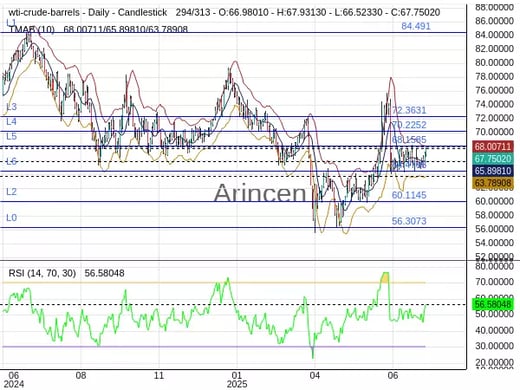Select the 30.00000 RSI axis label
Image resolution: width=520 pixels, height=390 pixels.
pos(494,346)
